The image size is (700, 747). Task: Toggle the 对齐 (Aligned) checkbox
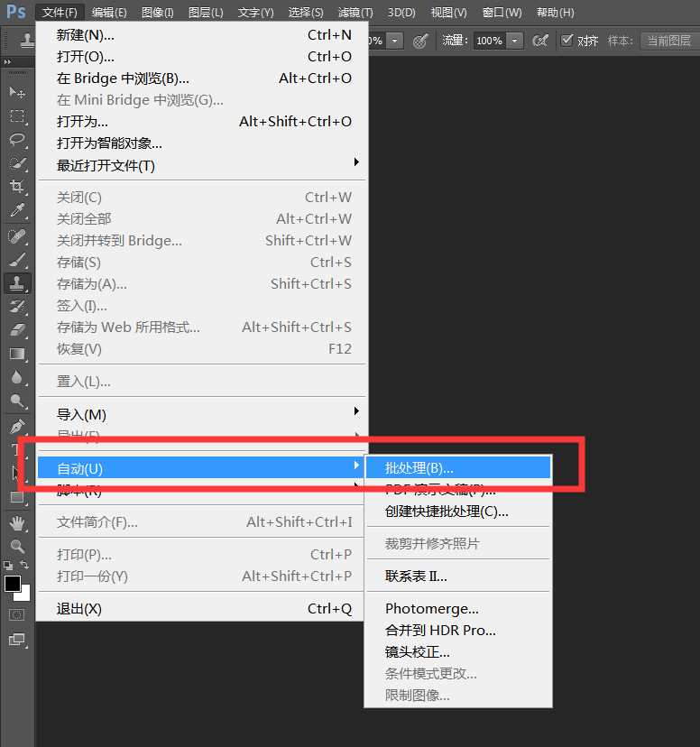[x=566, y=41]
